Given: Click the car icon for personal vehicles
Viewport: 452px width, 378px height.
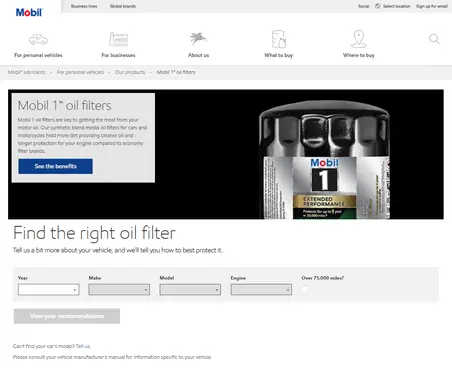Looking at the screenshot, I should pyautogui.click(x=38, y=39).
